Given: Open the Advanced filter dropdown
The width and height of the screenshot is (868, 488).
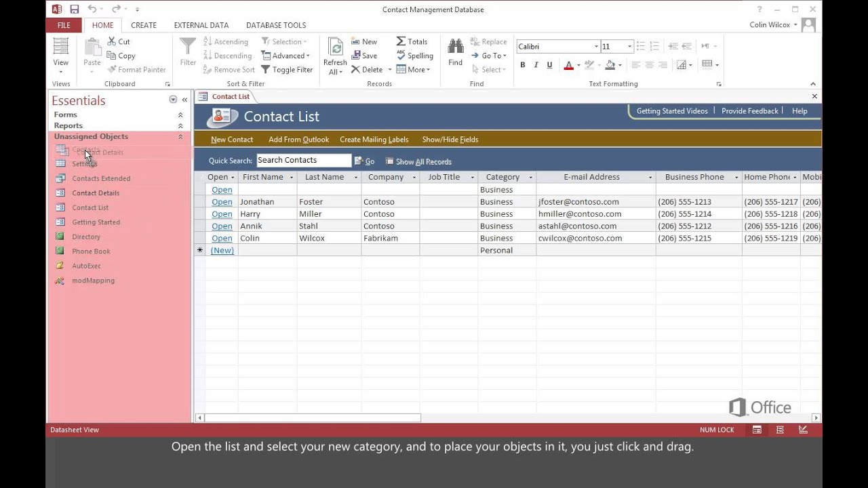Looking at the screenshot, I should click(x=285, y=56).
